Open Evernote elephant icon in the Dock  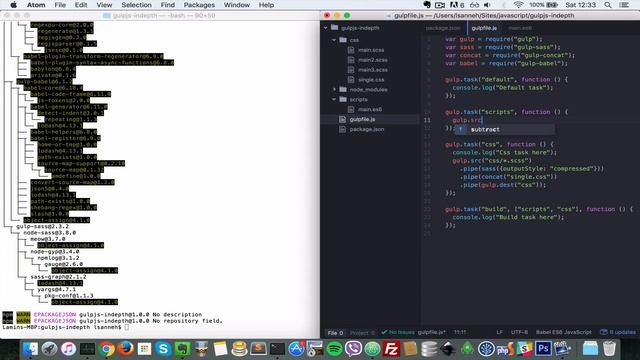182,349
